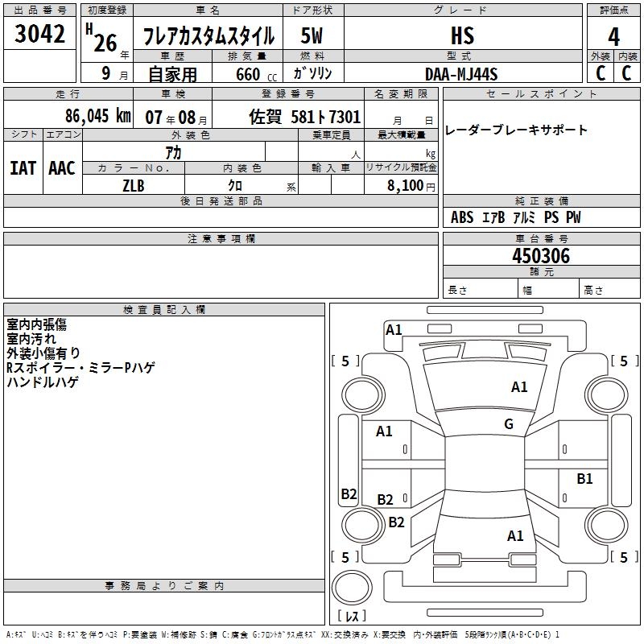
Task: Click the spare tire circle above レス
Action: pos(352,588)
